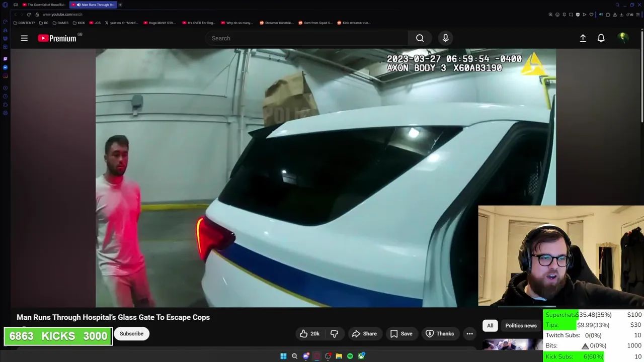Open YouTube notifications bell
The height and width of the screenshot is (362, 644).
(601, 38)
